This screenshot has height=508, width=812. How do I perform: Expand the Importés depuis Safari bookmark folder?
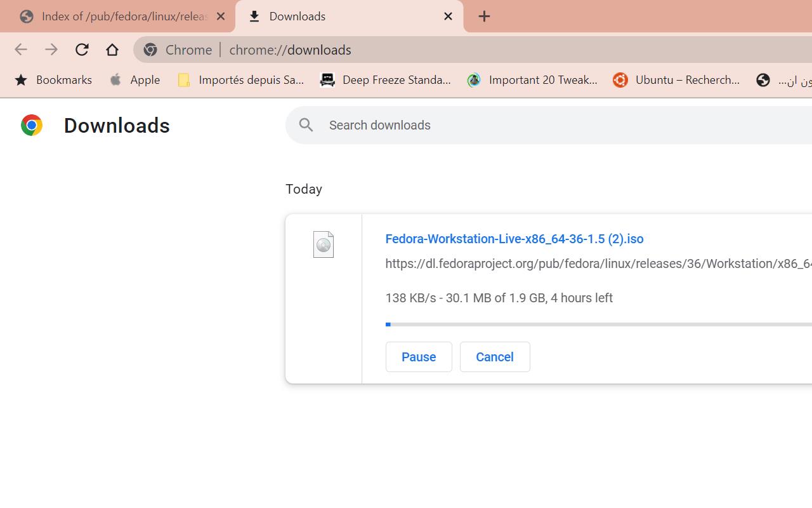coord(241,80)
